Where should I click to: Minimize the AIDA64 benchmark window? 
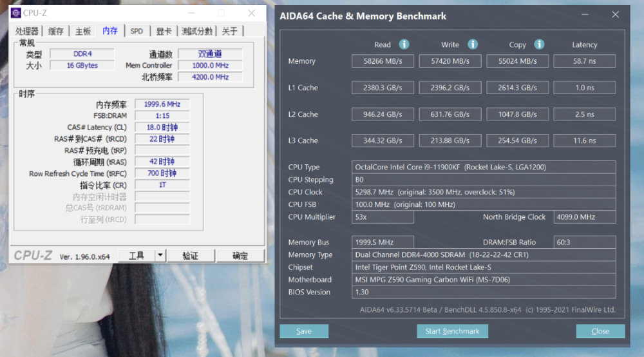tap(585, 15)
